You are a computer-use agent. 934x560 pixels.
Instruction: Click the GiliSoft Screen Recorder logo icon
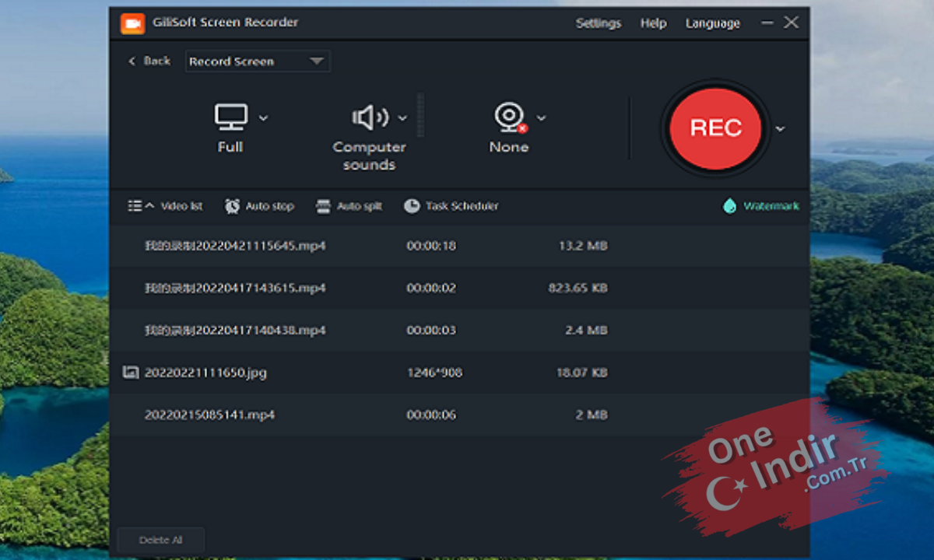click(x=132, y=23)
